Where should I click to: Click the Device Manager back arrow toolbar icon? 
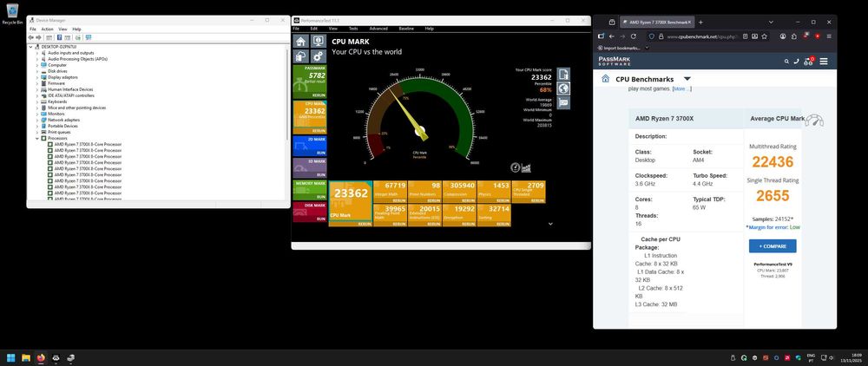coord(32,37)
